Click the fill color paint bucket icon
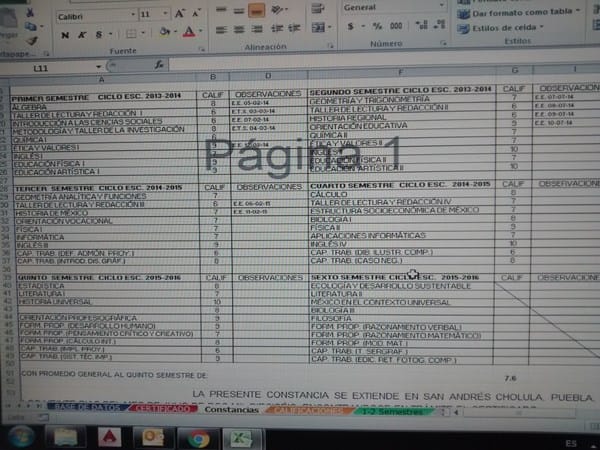This screenshot has width=600, height=450. click(x=165, y=32)
